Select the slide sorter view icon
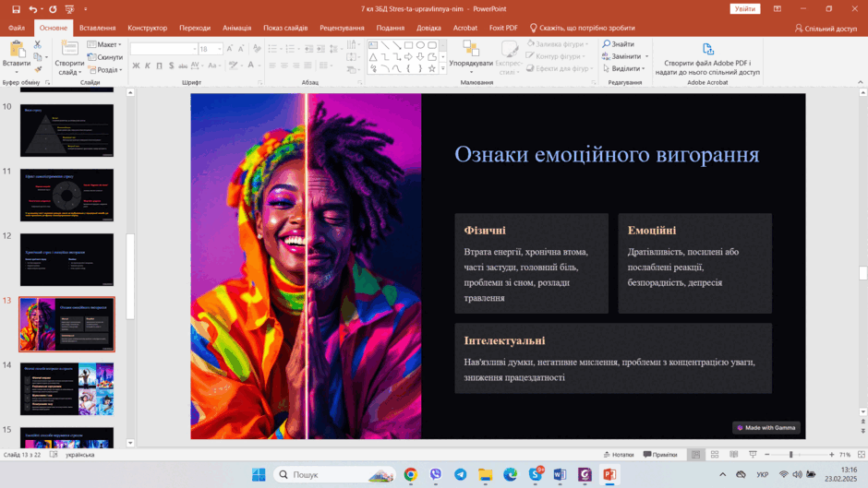The width and height of the screenshot is (868, 488). (715, 454)
